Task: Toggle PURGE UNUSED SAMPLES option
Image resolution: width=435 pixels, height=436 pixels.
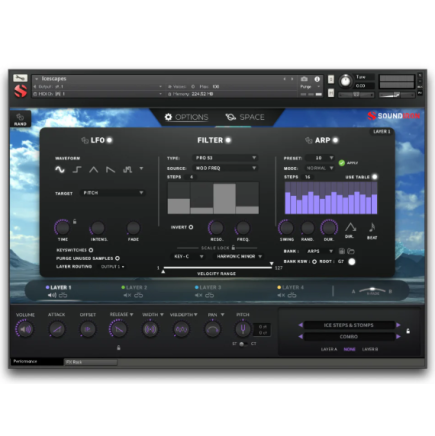Action: [117, 258]
